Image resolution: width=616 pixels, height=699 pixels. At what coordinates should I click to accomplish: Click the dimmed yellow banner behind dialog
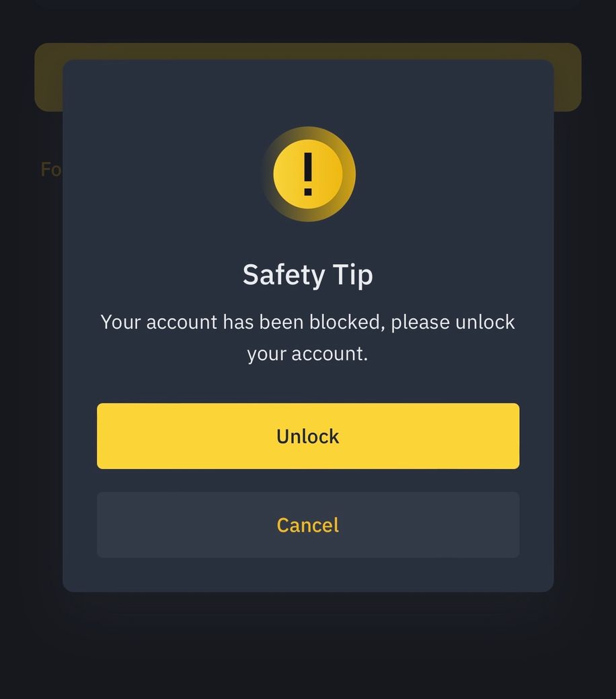(x=308, y=51)
